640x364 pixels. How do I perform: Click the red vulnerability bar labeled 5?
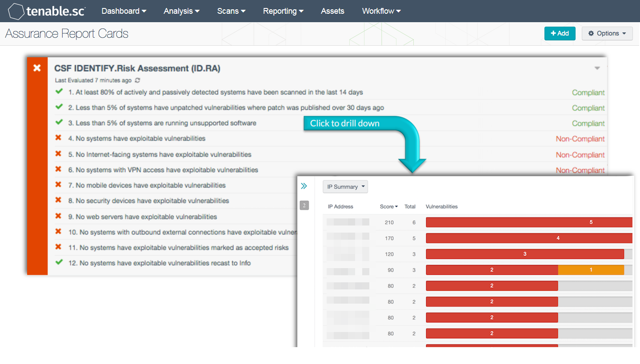(x=529, y=222)
